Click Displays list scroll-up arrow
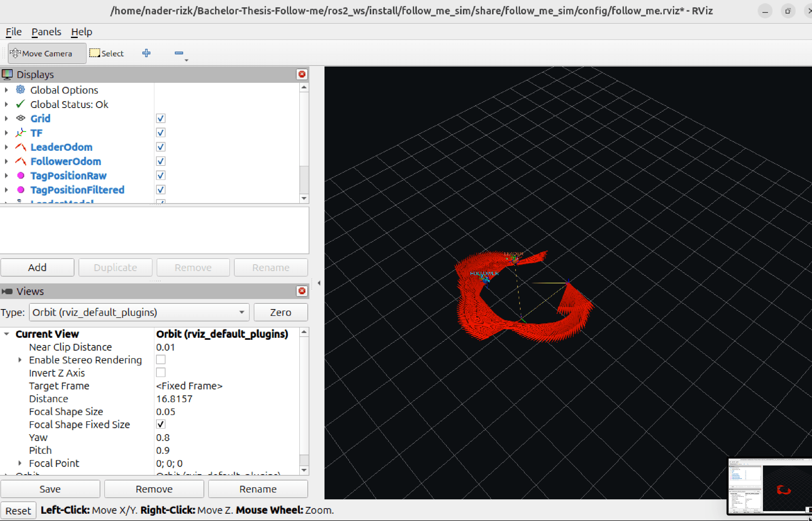This screenshot has height=521, width=812. (x=304, y=87)
